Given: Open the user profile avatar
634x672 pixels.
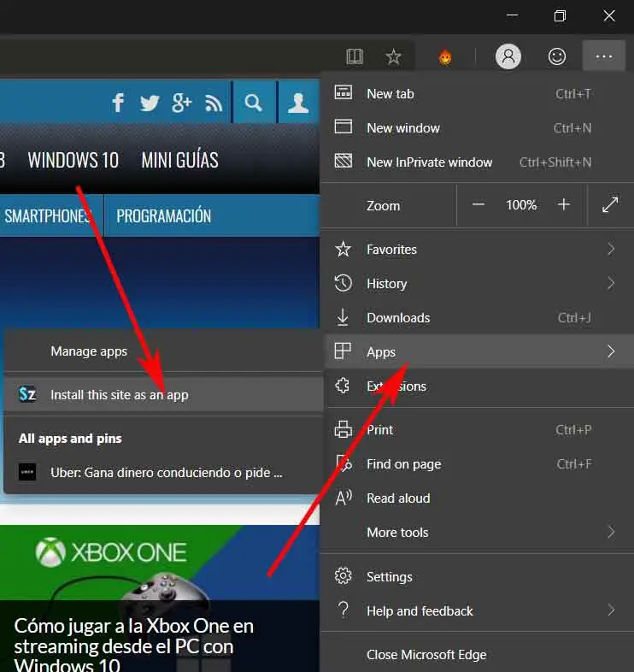Looking at the screenshot, I should (508, 56).
